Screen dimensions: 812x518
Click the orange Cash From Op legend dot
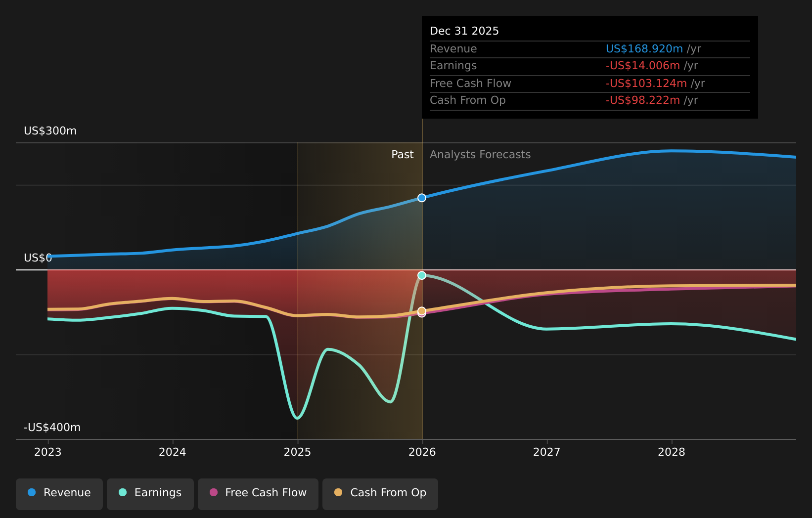point(338,492)
